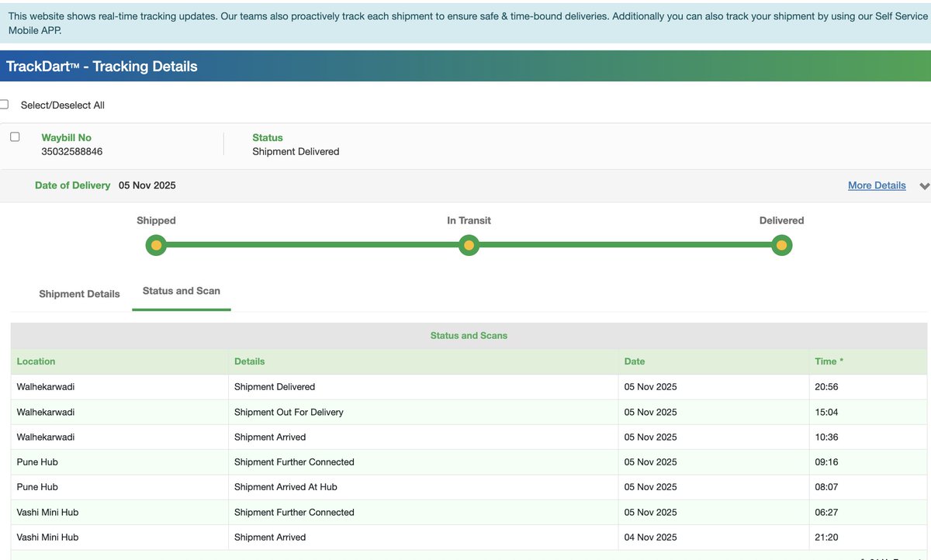Click the 10:36 time cell
The width and height of the screenshot is (931, 560).
826,437
